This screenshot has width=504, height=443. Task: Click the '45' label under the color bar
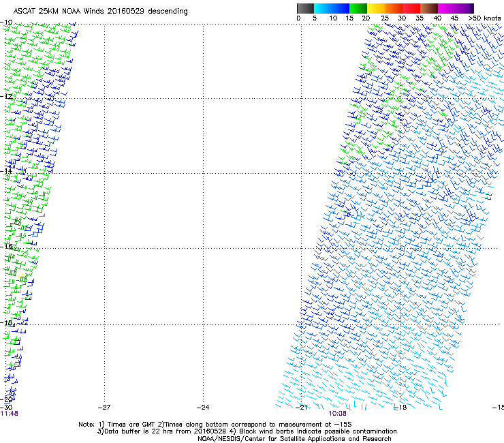click(454, 18)
